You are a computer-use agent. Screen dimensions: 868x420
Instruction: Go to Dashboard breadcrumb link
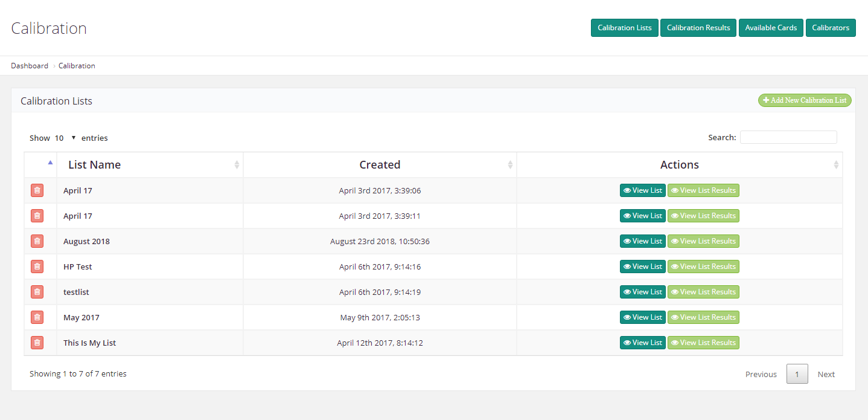30,66
